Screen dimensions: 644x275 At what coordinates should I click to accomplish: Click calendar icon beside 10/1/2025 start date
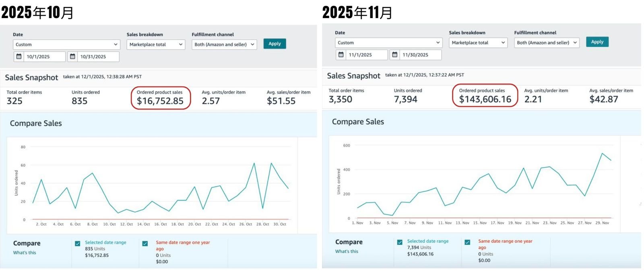(19, 57)
